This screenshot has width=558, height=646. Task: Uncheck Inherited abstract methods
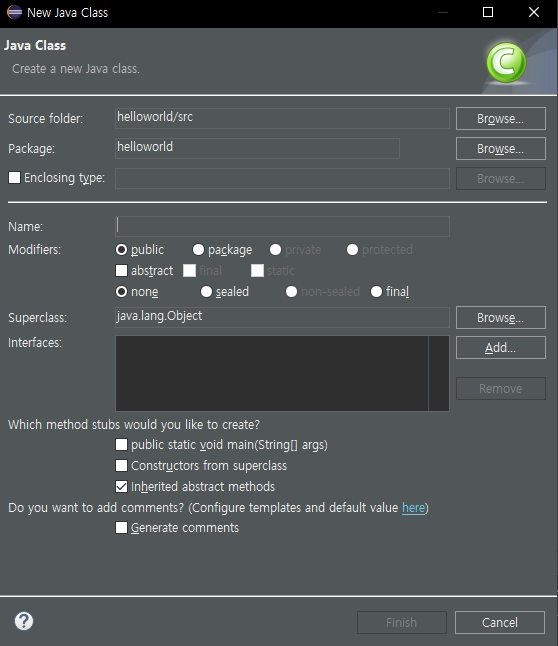click(x=122, y=487)
